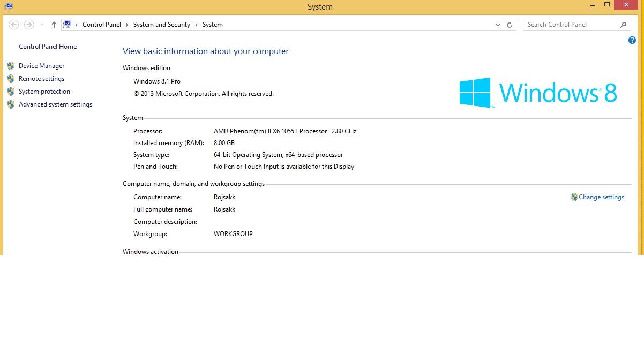The image size is (644, 347).
Task: Open the recent locations dropdown arrow
Action: (42, 25)
